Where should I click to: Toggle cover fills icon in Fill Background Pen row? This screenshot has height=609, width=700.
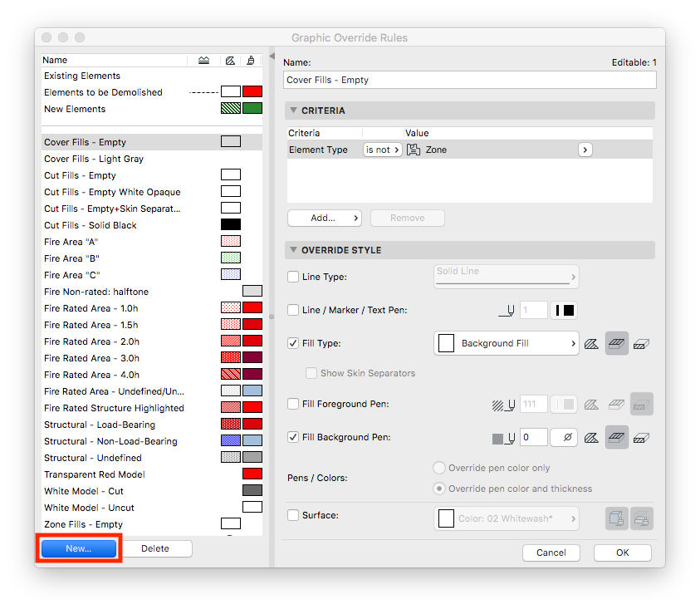(616, 437)
